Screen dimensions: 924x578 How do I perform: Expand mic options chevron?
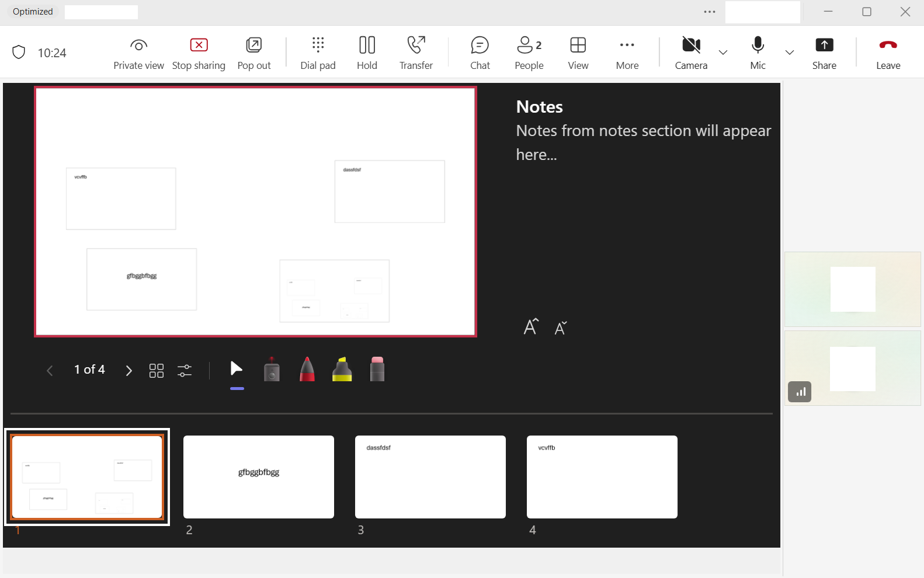790,53
